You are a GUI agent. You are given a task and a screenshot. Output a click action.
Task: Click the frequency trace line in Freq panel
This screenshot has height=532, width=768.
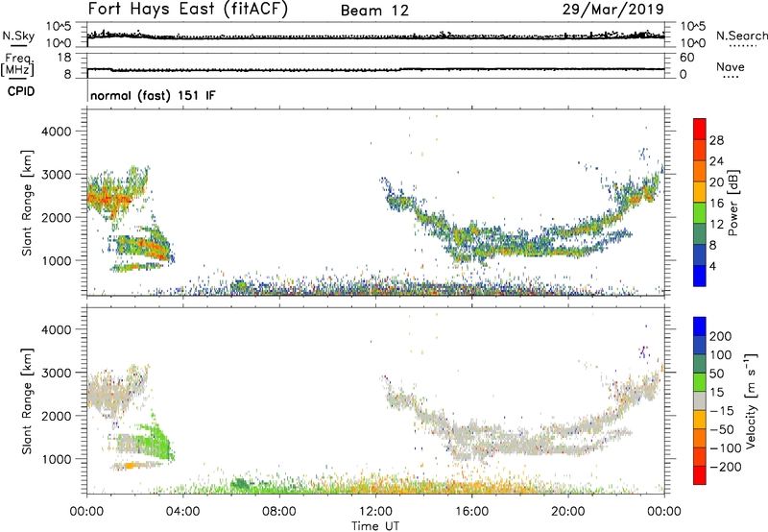375,69
